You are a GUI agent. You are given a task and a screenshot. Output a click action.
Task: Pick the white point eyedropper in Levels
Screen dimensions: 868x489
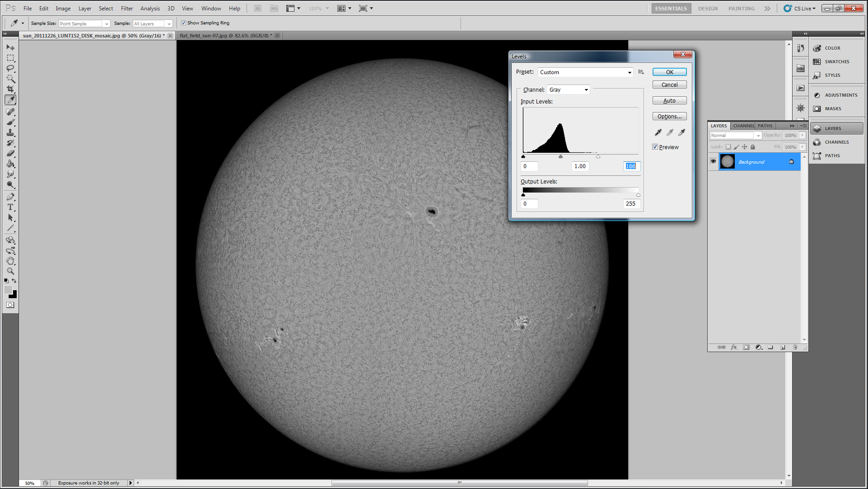(681, 132)
